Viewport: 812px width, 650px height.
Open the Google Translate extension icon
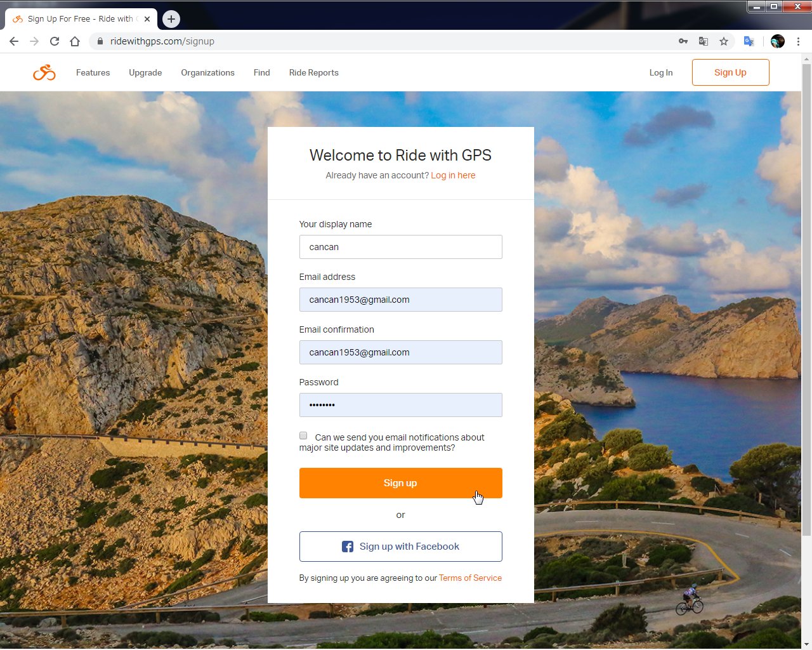(x=749, y=41)
